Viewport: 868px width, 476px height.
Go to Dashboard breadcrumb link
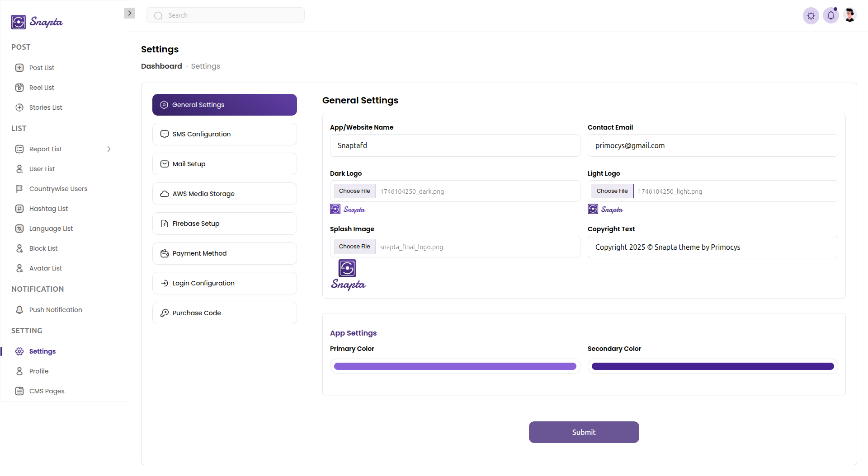click(161, 66)
